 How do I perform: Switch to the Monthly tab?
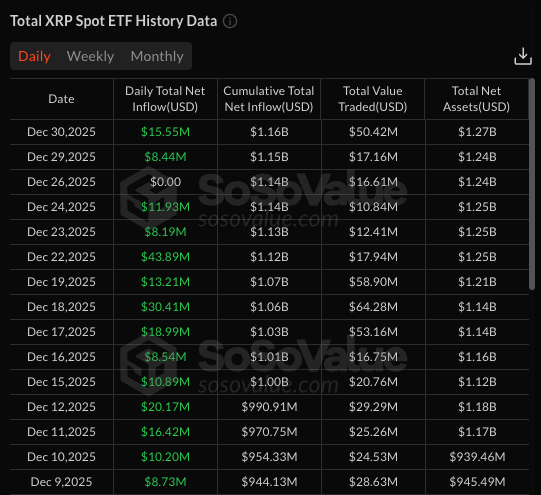157,56
